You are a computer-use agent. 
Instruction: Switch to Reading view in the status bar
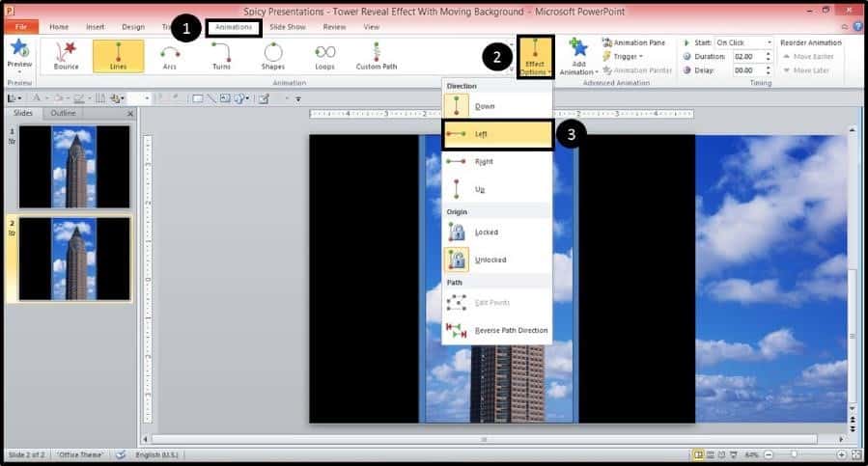[722, 455]
